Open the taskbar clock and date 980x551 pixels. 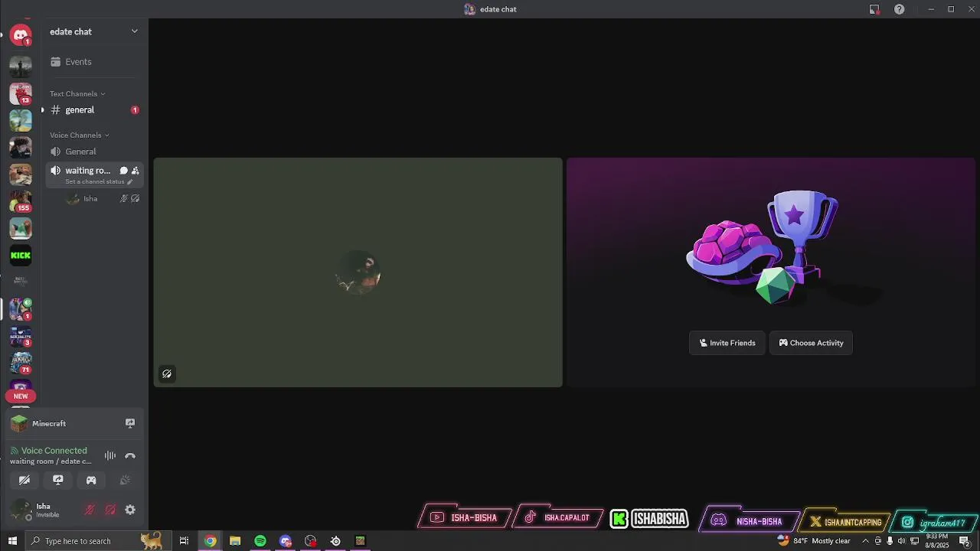click(x=937, y=541)
